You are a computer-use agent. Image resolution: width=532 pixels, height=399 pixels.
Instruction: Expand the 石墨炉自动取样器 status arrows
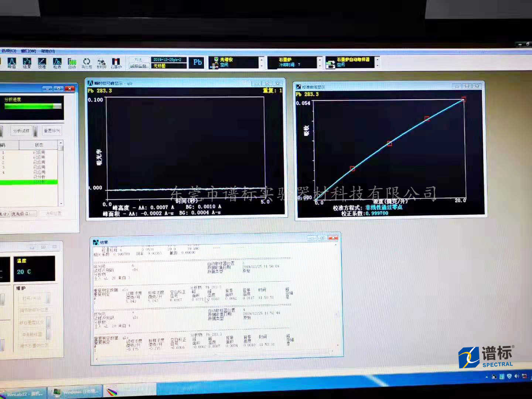[377, 62]
